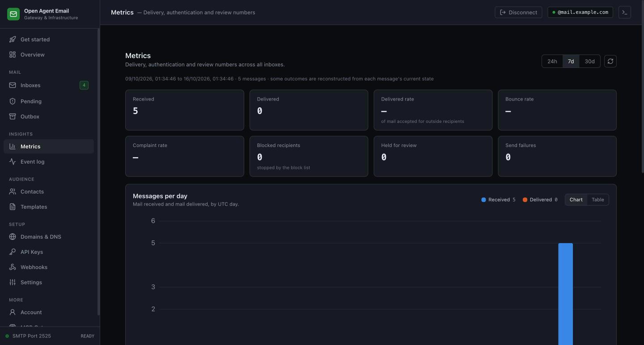Click the Delivered rate card
Image resolution: width=644 pixels, height=345 pixels.
click(x=433, y=110)
